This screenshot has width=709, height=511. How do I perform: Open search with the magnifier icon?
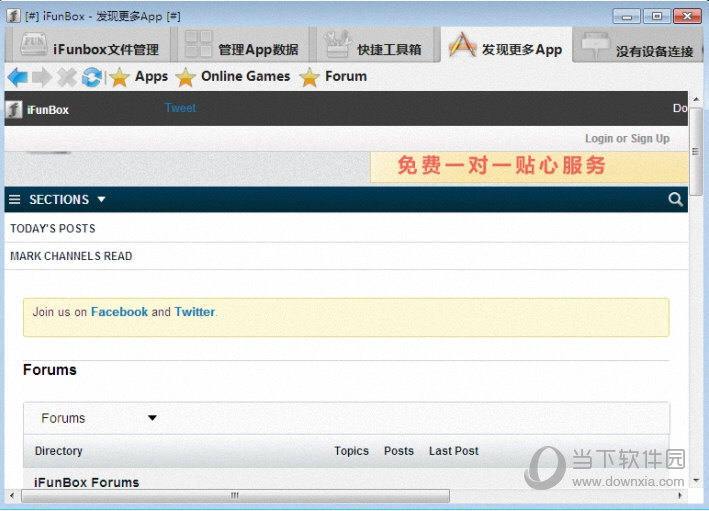pyautogui.click(x=676, y=199)
